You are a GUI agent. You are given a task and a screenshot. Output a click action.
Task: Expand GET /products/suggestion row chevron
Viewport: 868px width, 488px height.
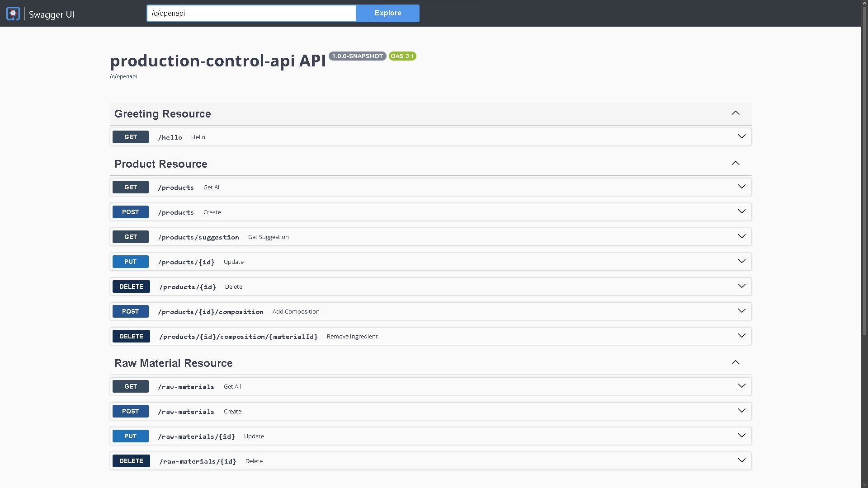(x=741, y=237)
